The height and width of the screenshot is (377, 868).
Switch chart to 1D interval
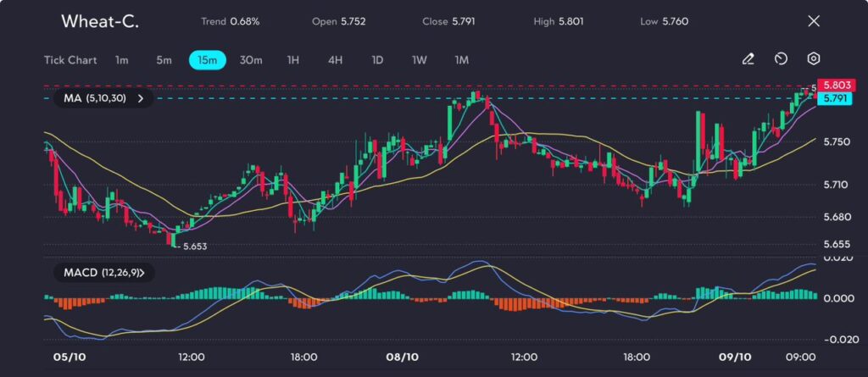377,60
